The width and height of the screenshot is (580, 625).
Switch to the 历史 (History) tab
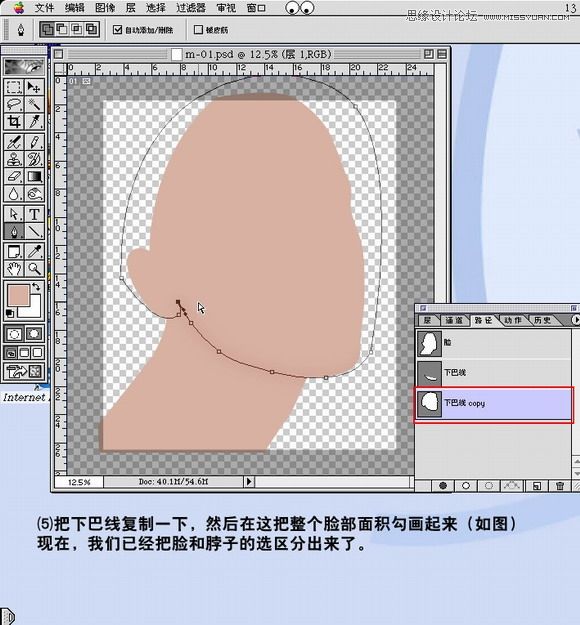tap(542, 320)
